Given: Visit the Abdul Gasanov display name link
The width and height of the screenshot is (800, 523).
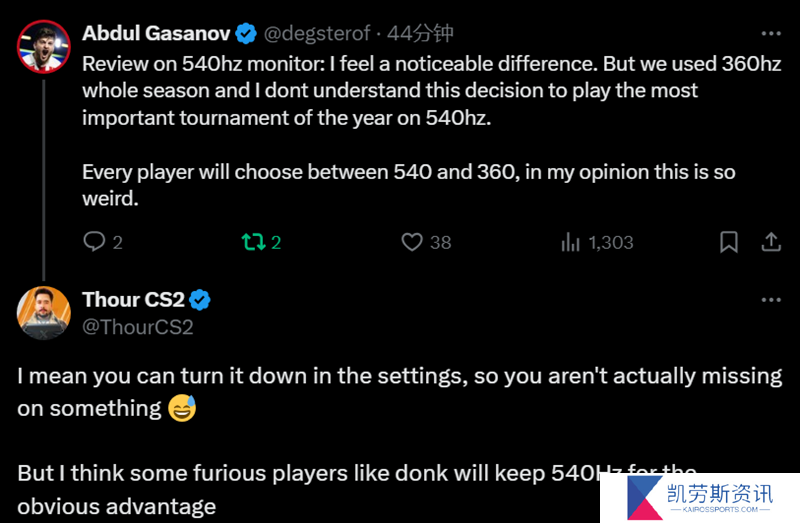Looking at the screenshot, I should [156, 34].
